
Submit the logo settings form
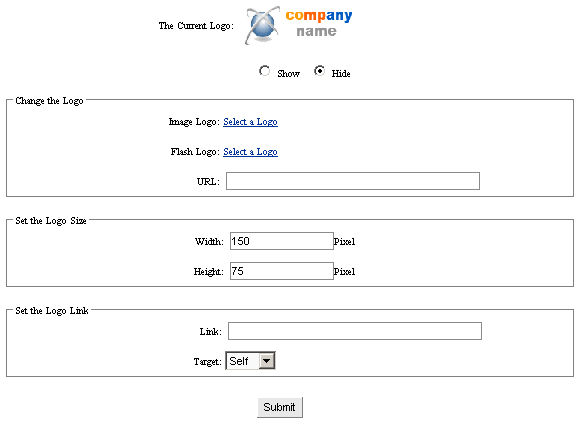point(280,407)
